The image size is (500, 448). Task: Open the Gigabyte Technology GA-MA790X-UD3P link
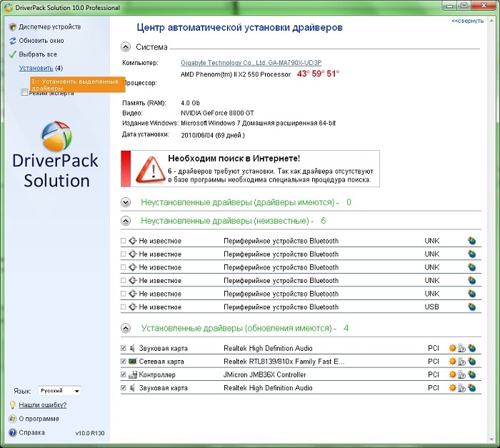click(x=251, y=63)
